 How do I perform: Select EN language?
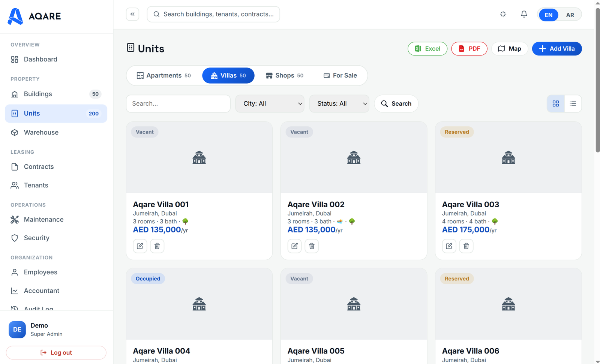coord(548,15)
